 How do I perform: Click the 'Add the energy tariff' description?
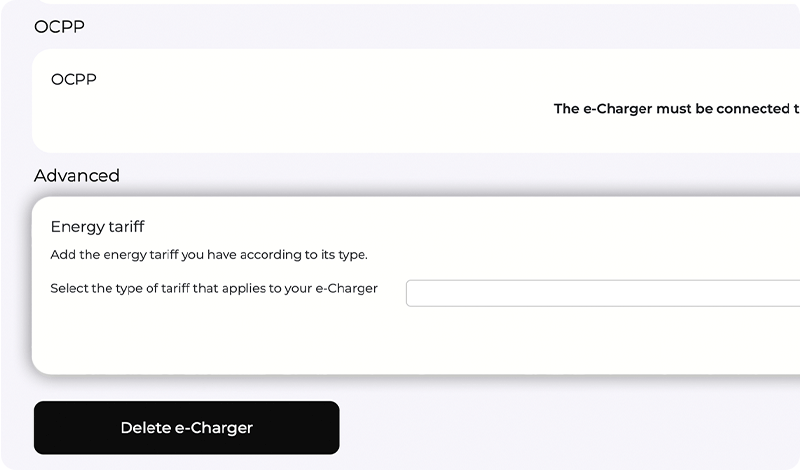pyautogui.click(x=209, y=255)
